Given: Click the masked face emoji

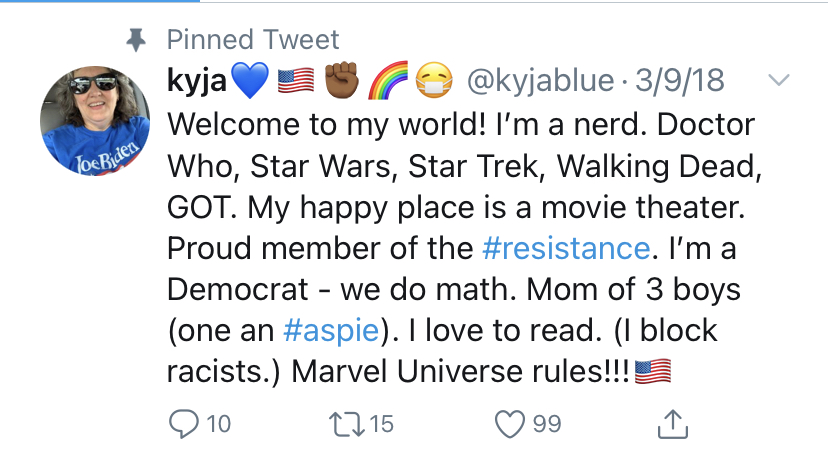Looking at the screenshot, I should pos(434,80).
